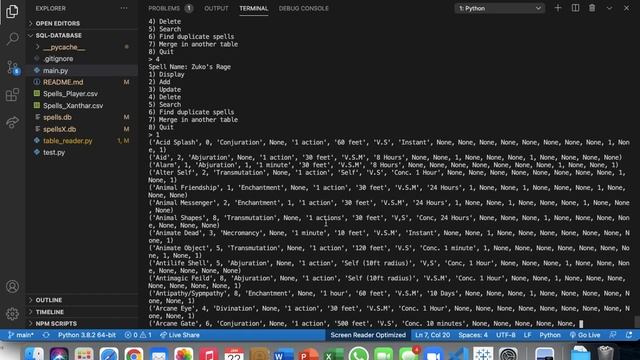640x360 pixels.
Task: Open Spells_Player.csv file
Action: coord(70,94)
